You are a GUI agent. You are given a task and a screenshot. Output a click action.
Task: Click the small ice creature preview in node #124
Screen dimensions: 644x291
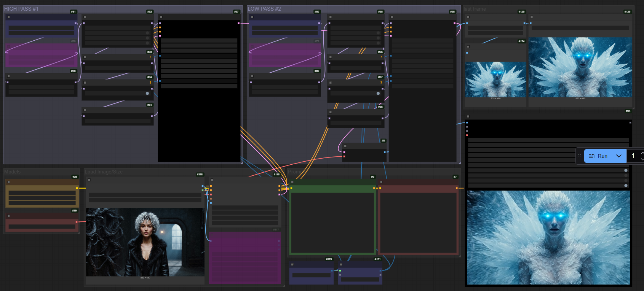[x=495, y=80]
